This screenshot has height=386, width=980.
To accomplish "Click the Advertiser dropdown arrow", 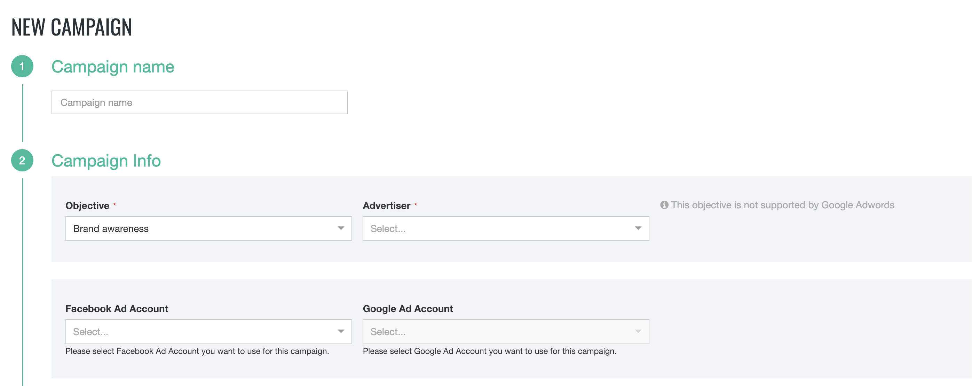I will tap(638, 229).
